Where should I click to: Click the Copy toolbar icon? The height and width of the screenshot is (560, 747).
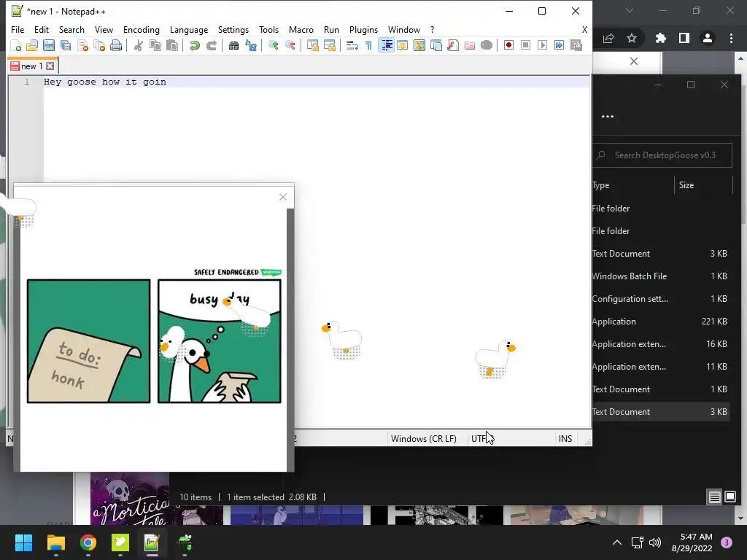tap(155, 45)
